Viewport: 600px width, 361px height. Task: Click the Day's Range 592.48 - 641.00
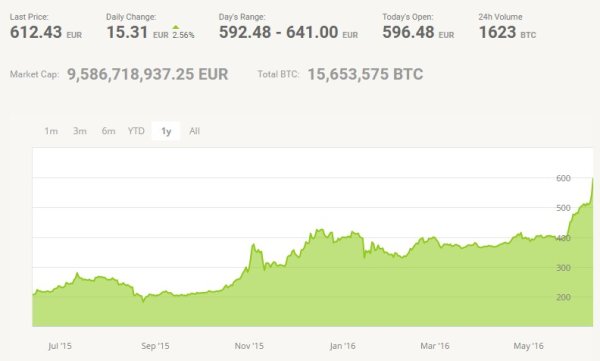pyautogui.click(x=279, y=32)
